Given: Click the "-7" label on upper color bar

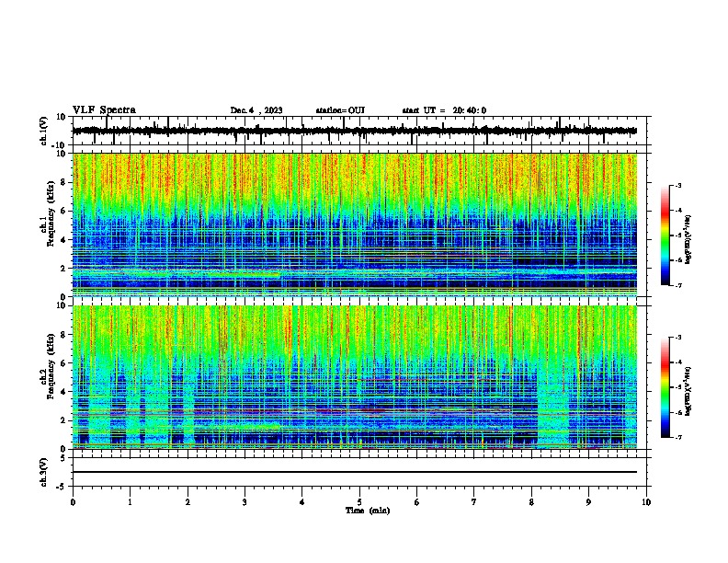Looking at the screenshot, I should pos(678,285).
